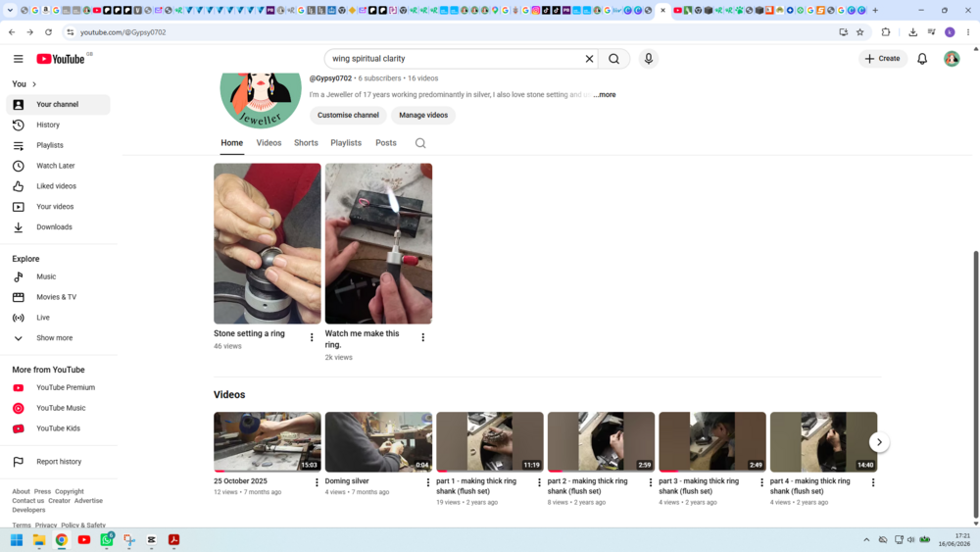Open the channel search magnifier icon
The width and height of the screenshot is (980, 552).
coord(420,143)
